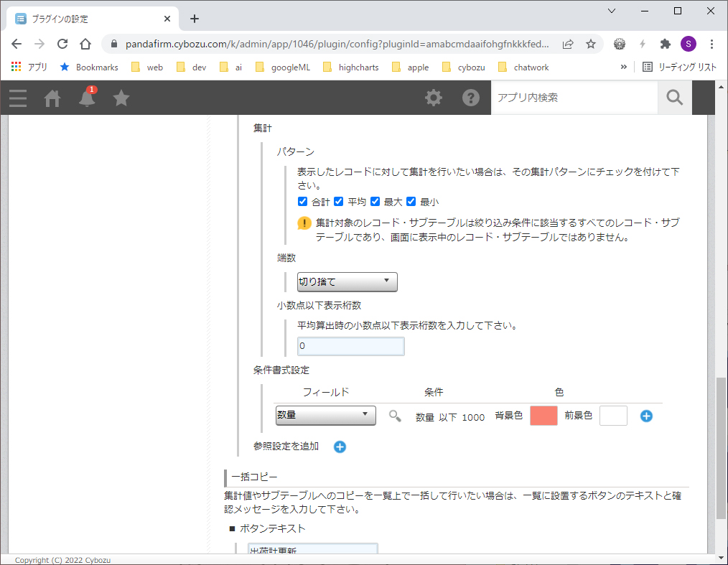Open the cybozu bookmark folder
This screenshot has width=728, height=565.
467,67
